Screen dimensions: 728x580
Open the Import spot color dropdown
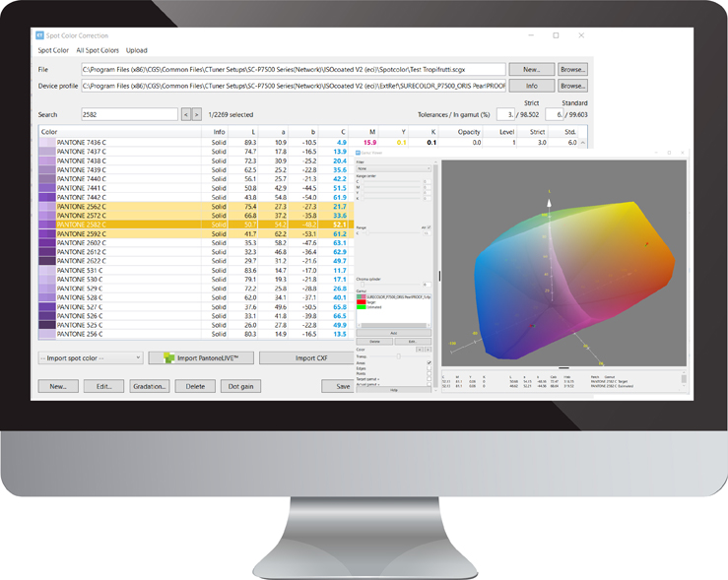[x=89, y=357]
